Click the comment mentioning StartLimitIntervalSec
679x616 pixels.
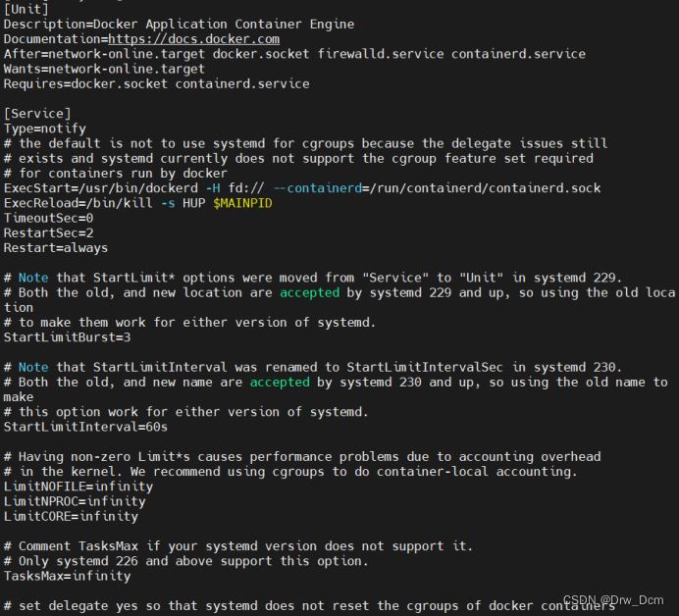(313, 368)
